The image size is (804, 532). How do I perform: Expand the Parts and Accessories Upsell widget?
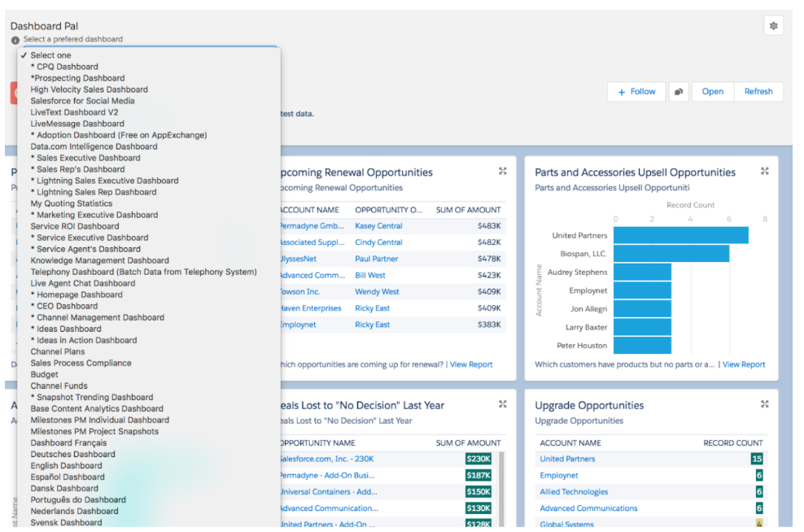(764, 171)
